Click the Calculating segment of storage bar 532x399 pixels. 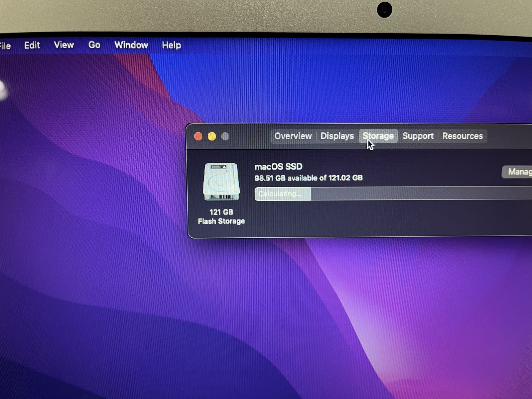click(x=282, y=194)
